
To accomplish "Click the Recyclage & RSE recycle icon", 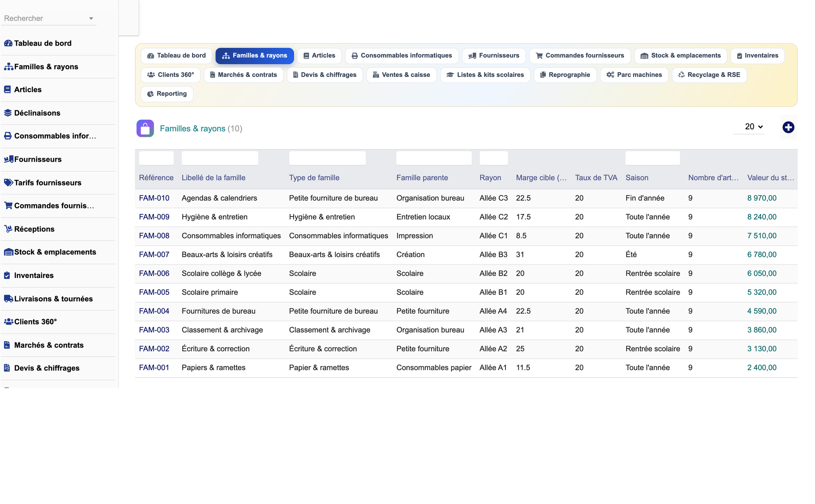I will (681, 75).
